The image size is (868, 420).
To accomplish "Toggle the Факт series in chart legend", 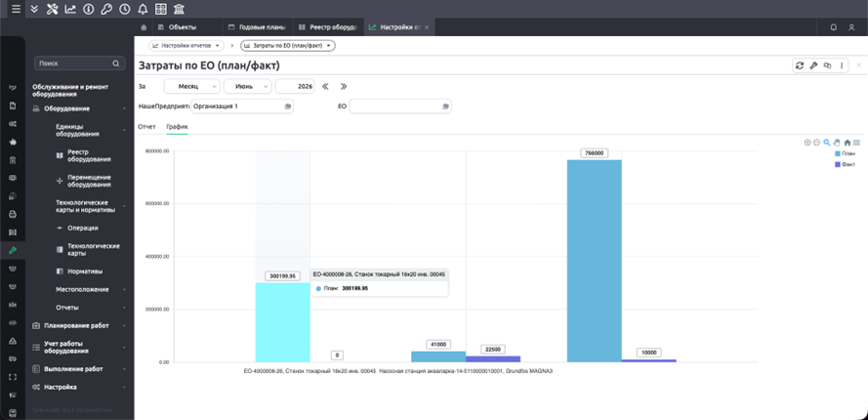I will tap(845, 164).
